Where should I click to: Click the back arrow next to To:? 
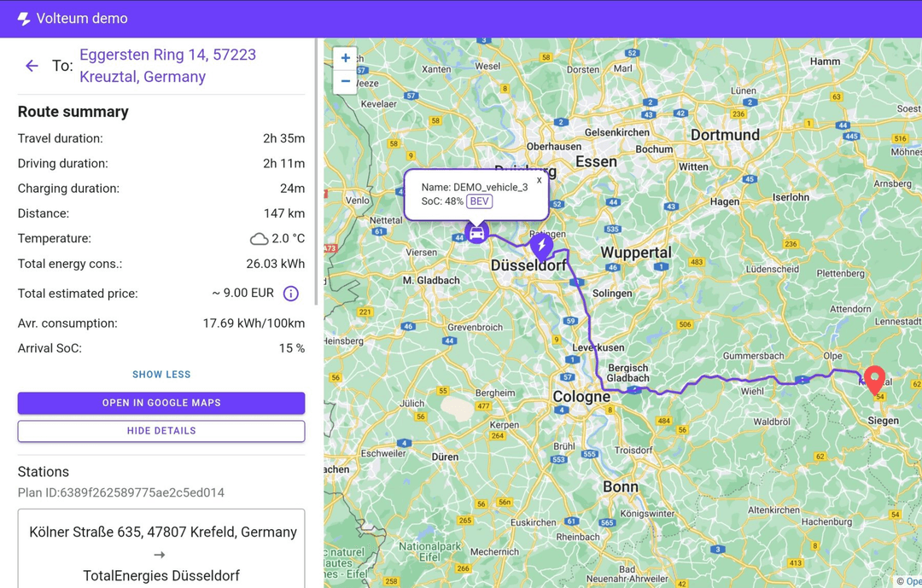[32, 66]
